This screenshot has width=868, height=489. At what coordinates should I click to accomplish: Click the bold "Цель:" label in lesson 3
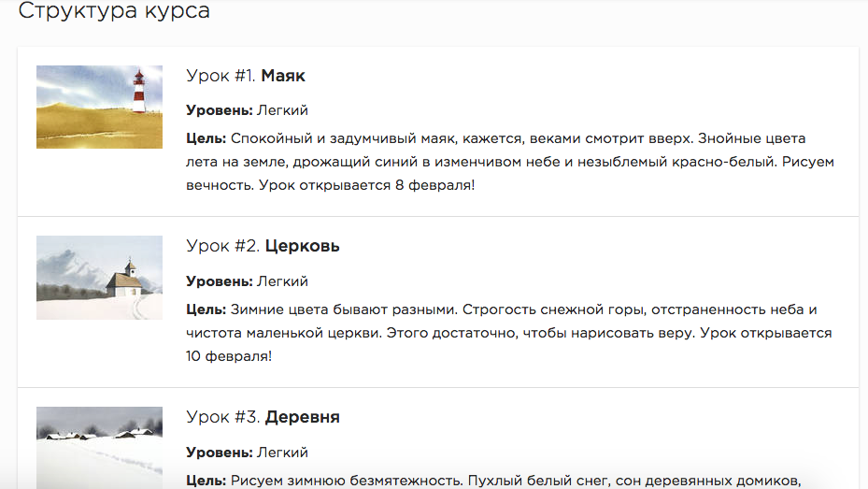pos(206,481)
